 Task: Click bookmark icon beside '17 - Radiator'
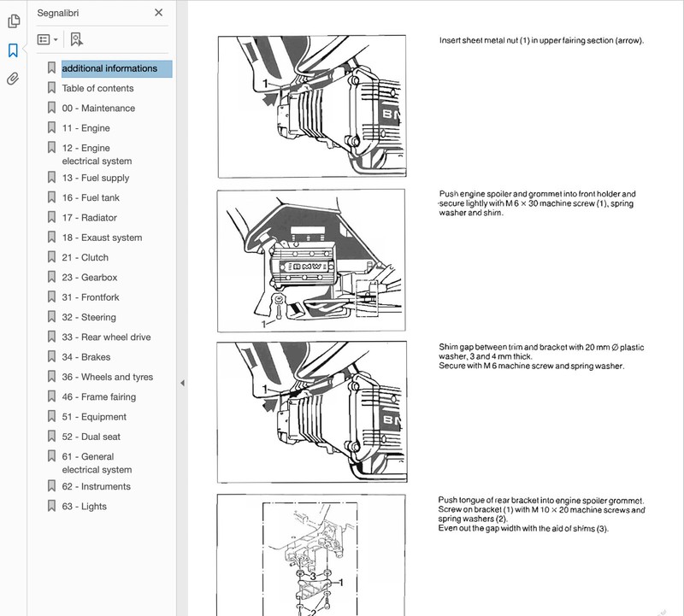[51, 217]
